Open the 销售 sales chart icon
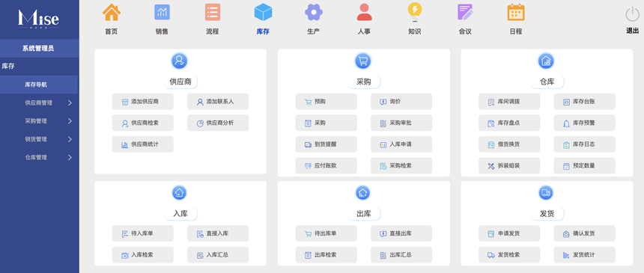Screen dimensions: 644x273 click(162, 12)
